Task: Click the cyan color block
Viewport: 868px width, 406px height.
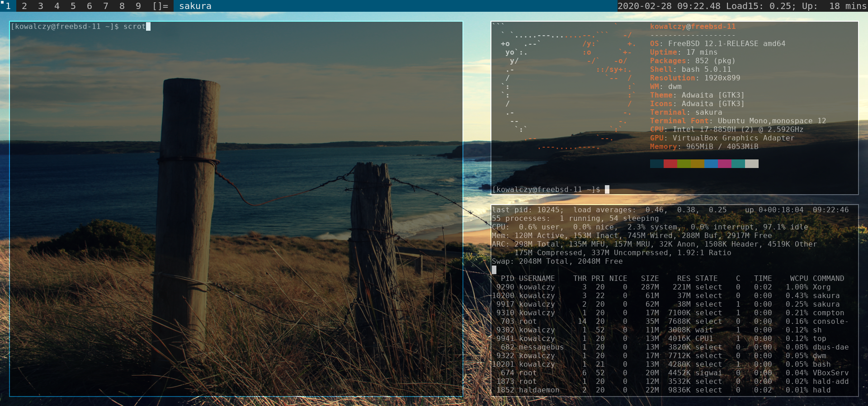Action: pos(738,163)
